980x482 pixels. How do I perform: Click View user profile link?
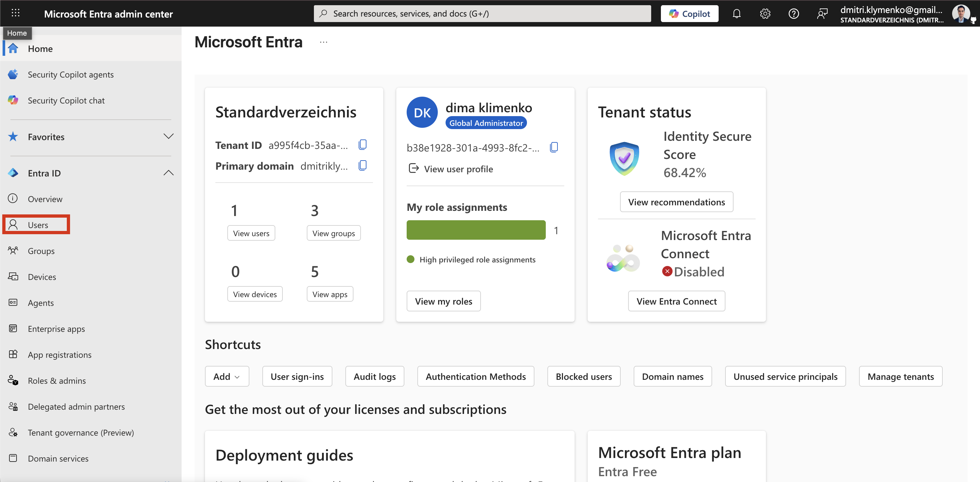tap(451, 169)
